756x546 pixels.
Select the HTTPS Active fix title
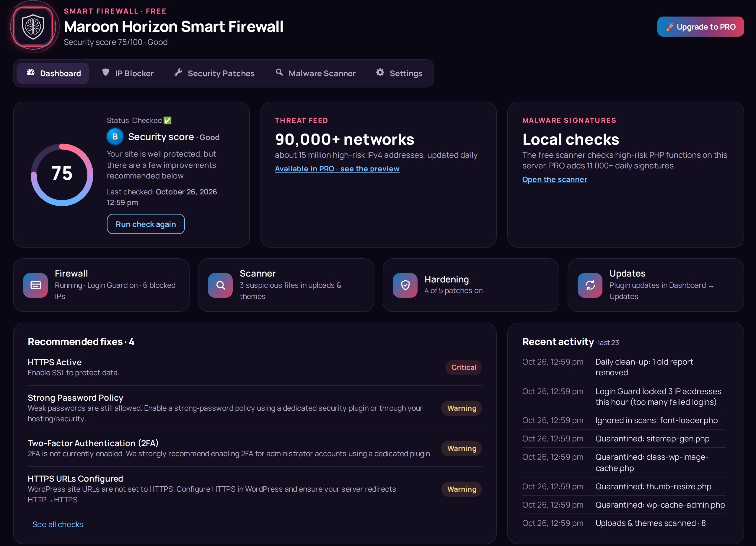click(55, 362)
